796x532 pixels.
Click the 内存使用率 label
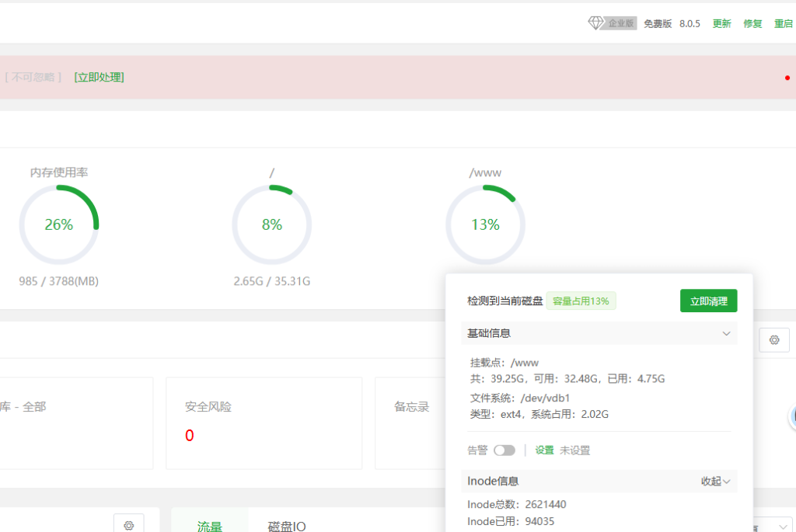[59, 172]
